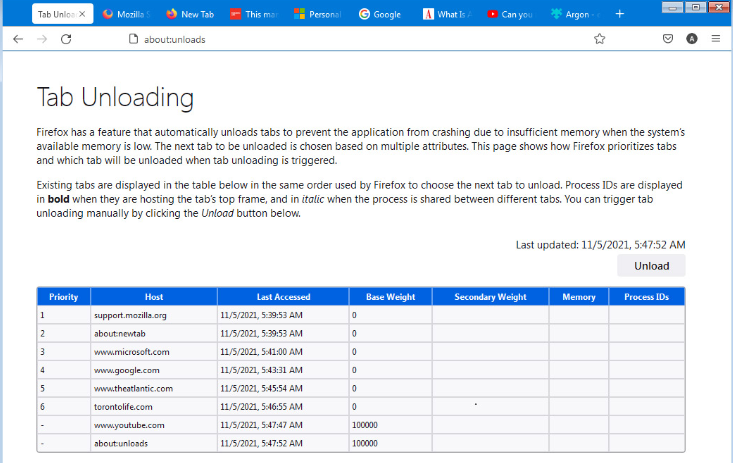This screenshot has height=463, width=733.
Task: Select support.mozilla.org host cell
Action: pyautogui.click(x=154, y=315)
